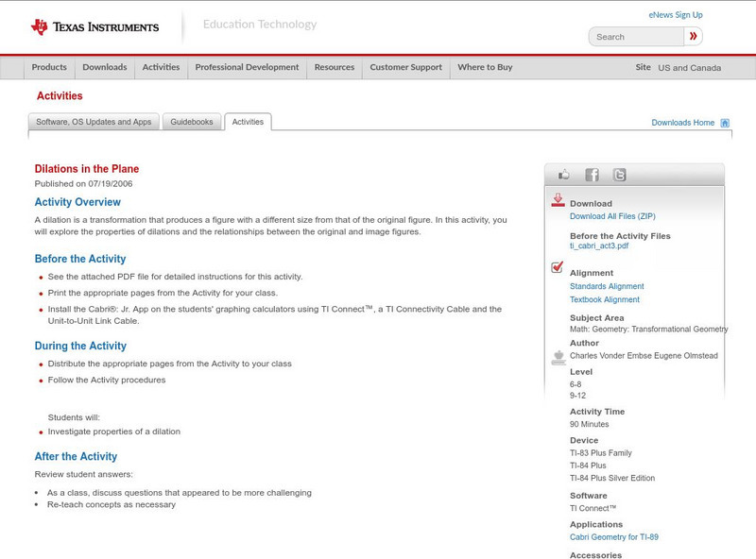756x559 pixels.
Task: Share the activity on Twitter
Action: (x=619, y=175)
